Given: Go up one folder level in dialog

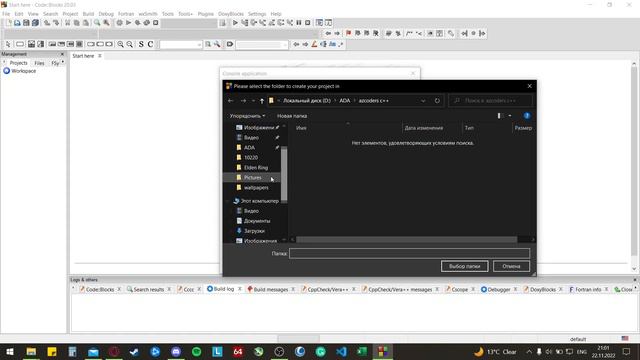Looking at the screenshot, I should (x=262, y=101).
